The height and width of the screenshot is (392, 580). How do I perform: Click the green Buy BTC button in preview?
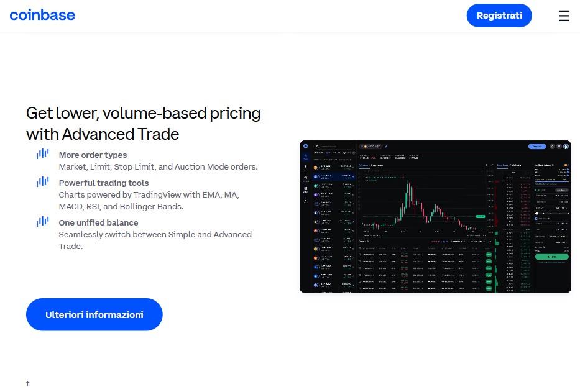[552, 256]
